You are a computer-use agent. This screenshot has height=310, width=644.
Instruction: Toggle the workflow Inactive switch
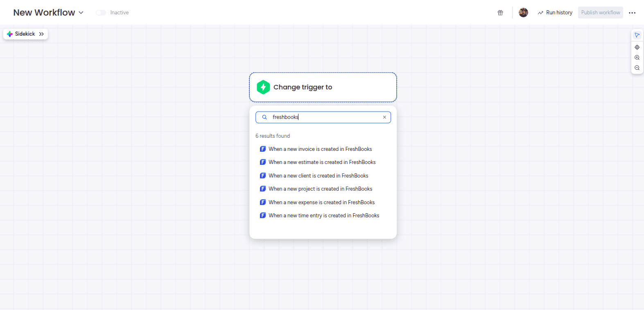point(101,13)
